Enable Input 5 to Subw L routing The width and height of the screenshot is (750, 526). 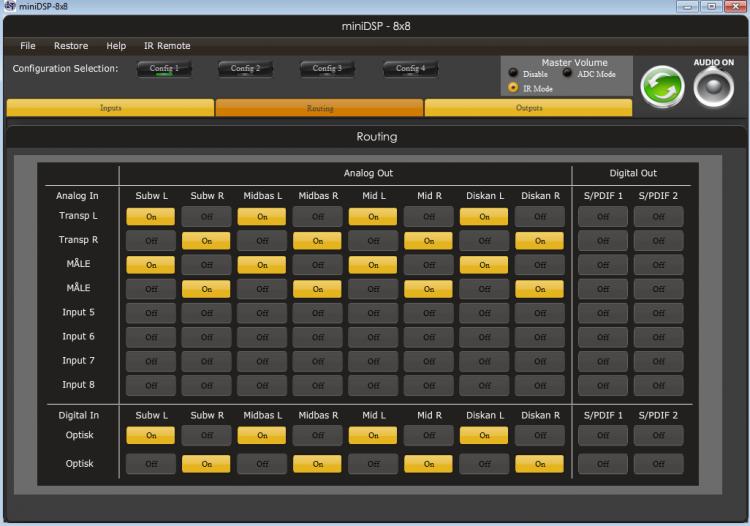click(x=151, y=313)
